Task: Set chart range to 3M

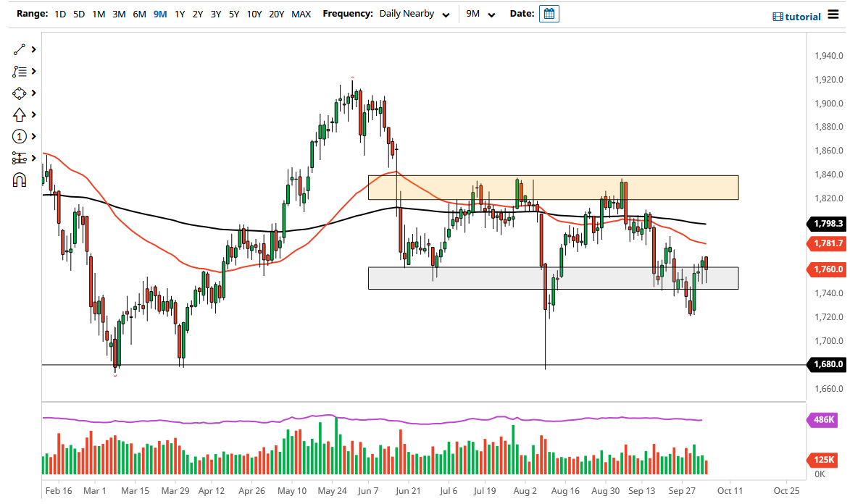Action: [119, 14]
